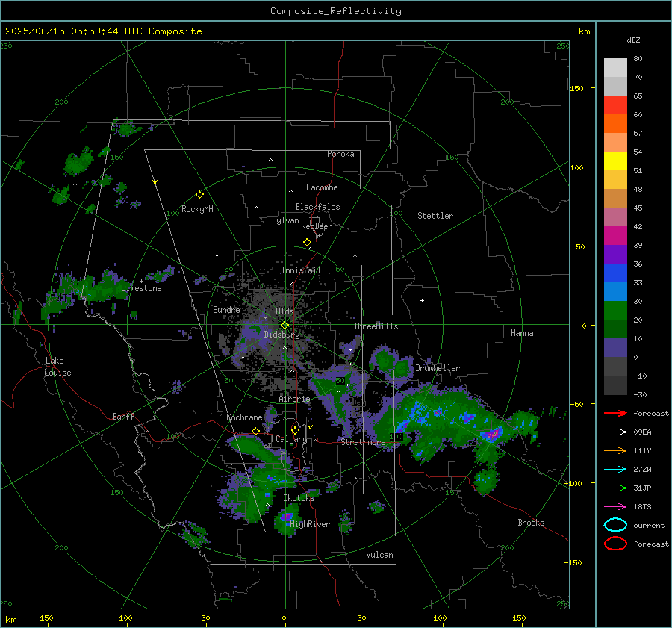
Task: Select the white 09EA arrow icon
Action: [x=615, y=432]
